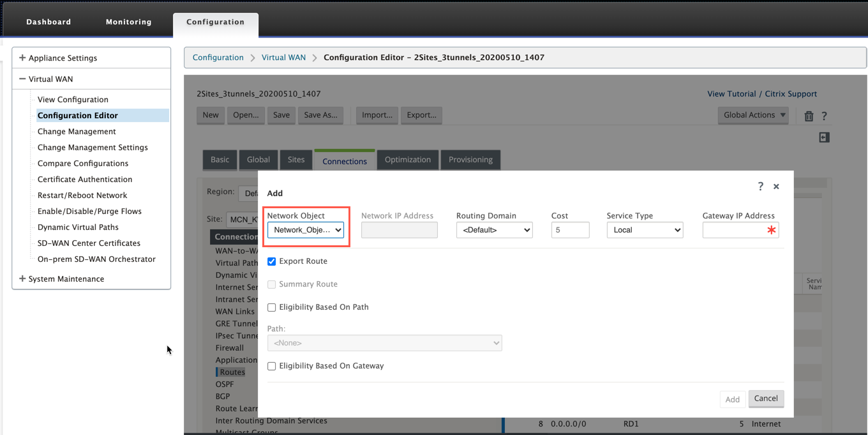Open the Service Type dropdown
The height and width of the screenshot is (435, 868).
(645, 230)
